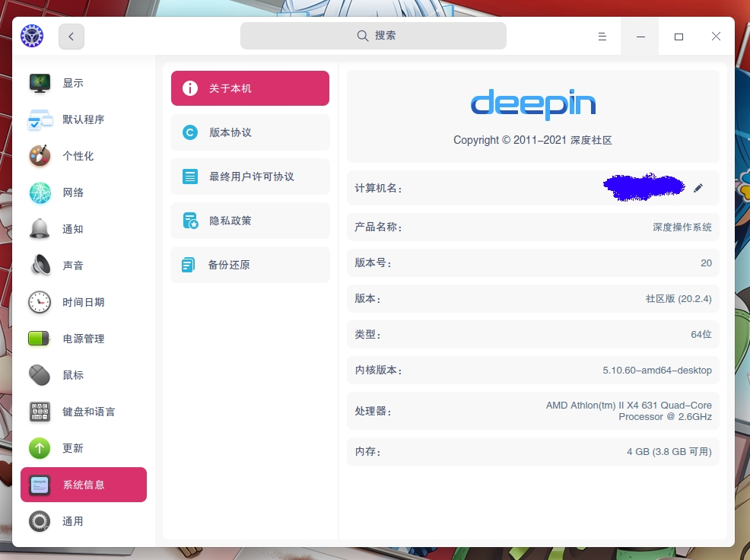Click the Control Center app logo icon
Viewport: 750px width, 560px height.
click(x=32, y=36)
